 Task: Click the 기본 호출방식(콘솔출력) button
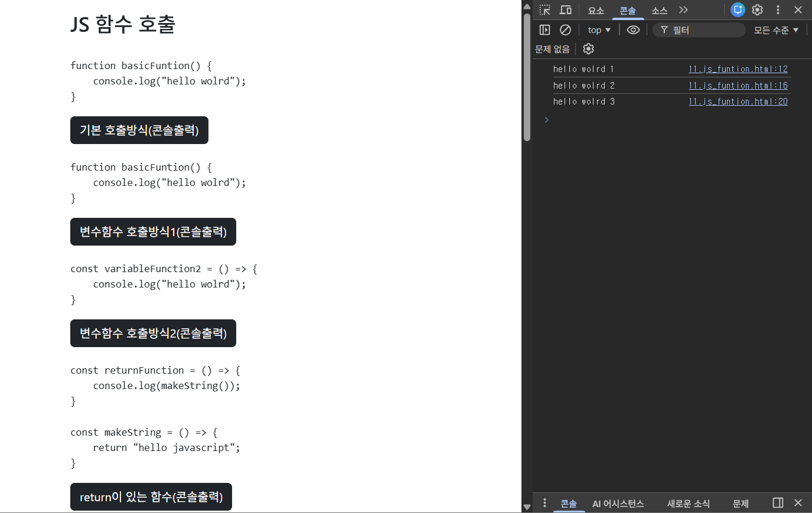139,130
